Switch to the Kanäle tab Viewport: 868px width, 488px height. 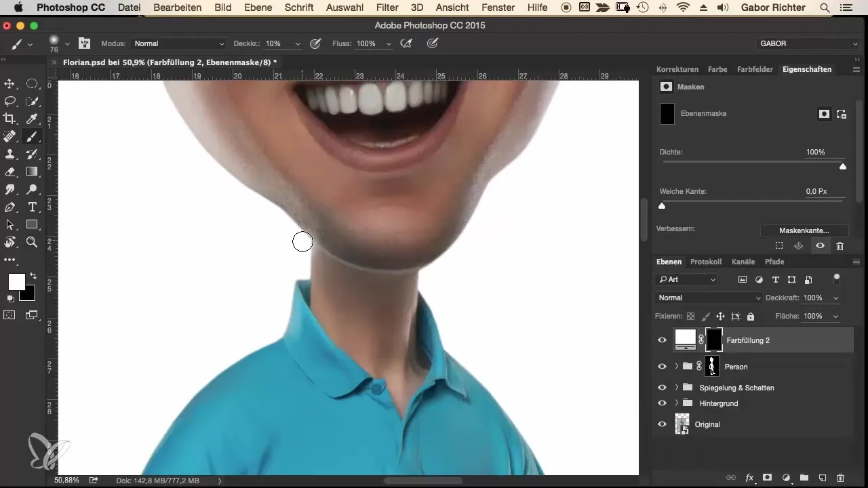743,262
